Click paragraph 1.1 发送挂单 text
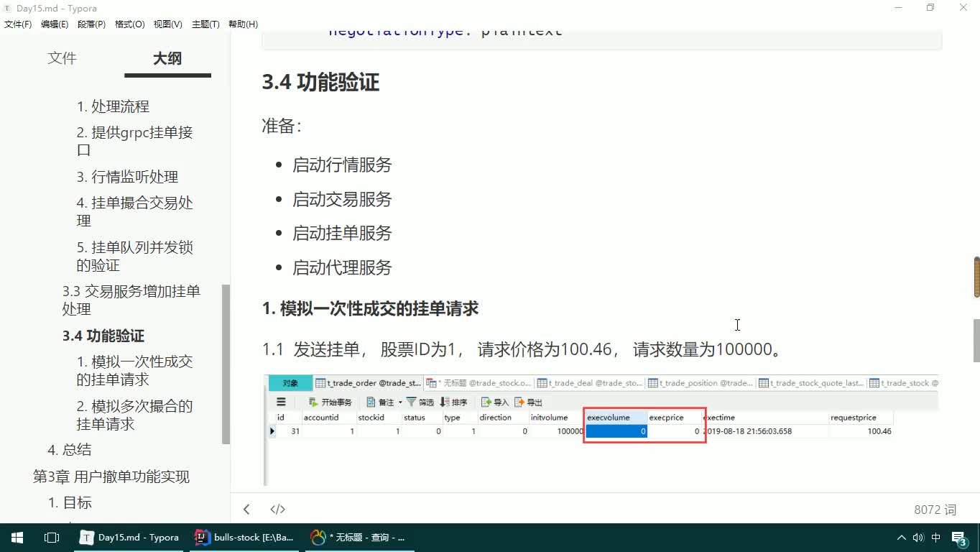 522,350
